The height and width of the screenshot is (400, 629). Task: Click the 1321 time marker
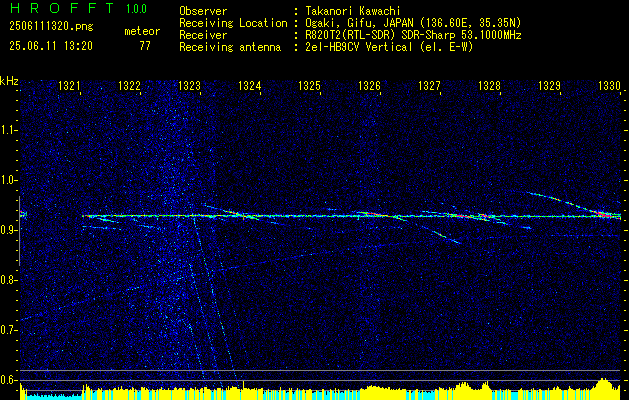pos(69,85)
